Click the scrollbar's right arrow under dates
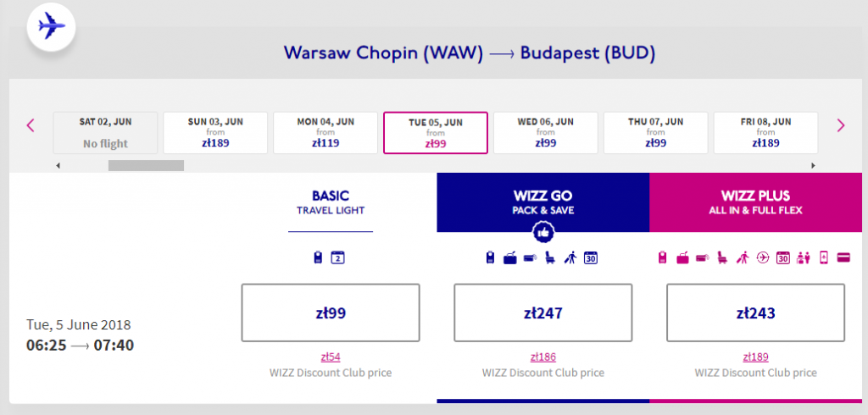The width and height of the screenshot is (868, 415). (x=813, y=165)
